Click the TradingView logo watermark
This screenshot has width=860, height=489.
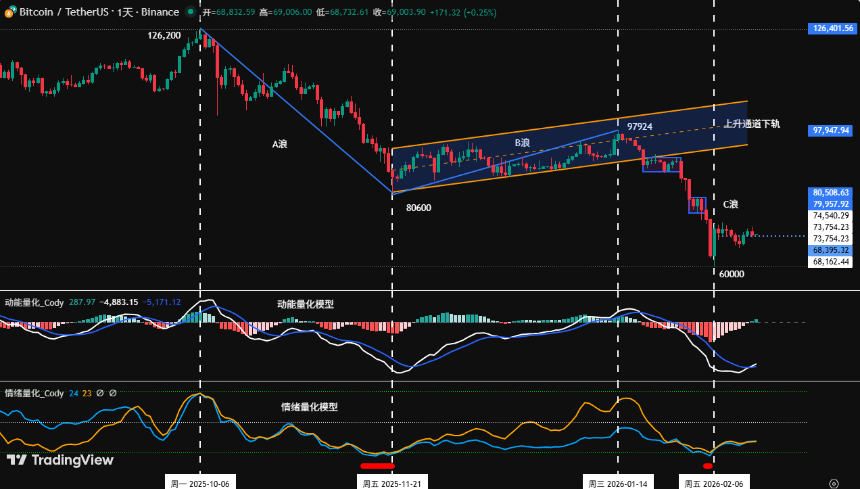[x=59, y=460]
